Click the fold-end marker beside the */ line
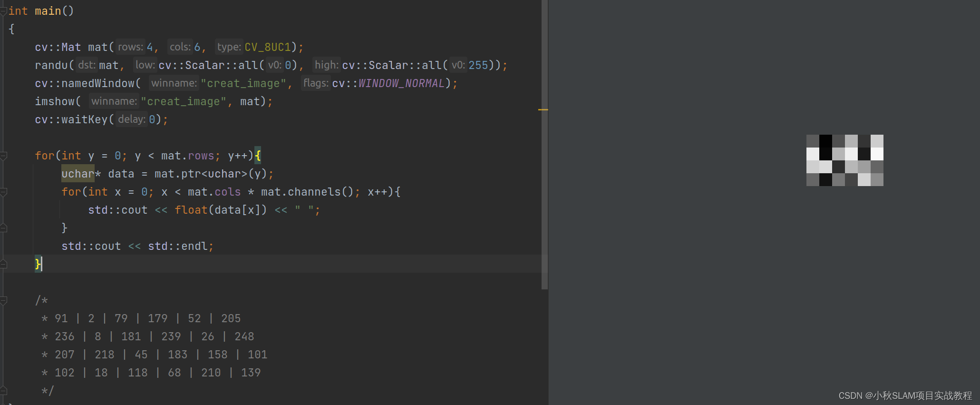The image size is (980, 405). coord(3,391)
